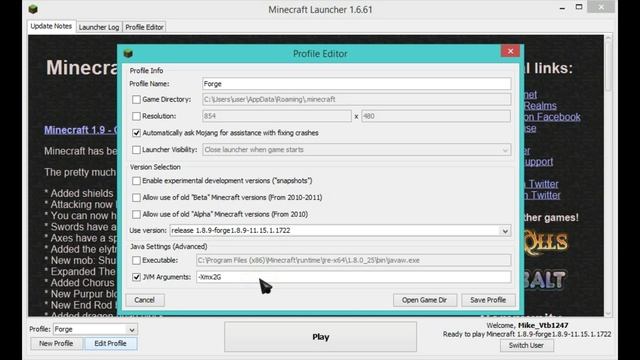Image resolution: width=640 pixels, height=360 pixels.
Task: Click the Edit Profile button
Action: tap(110, 344)
